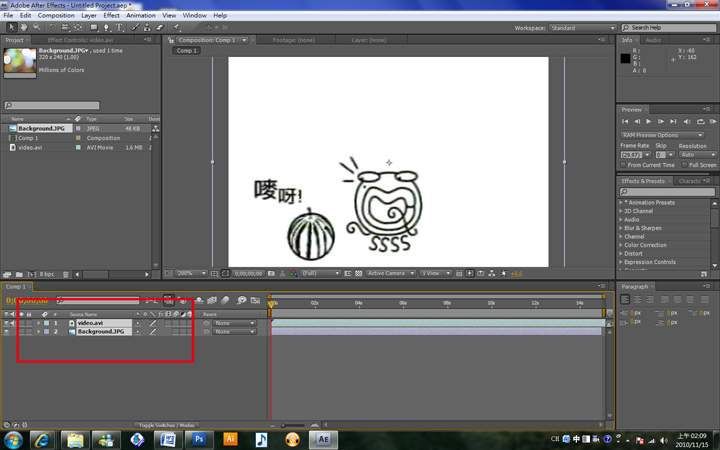Select the Hand tool
Viewport: 720px width, 450px height.
(x=24, y=27)
